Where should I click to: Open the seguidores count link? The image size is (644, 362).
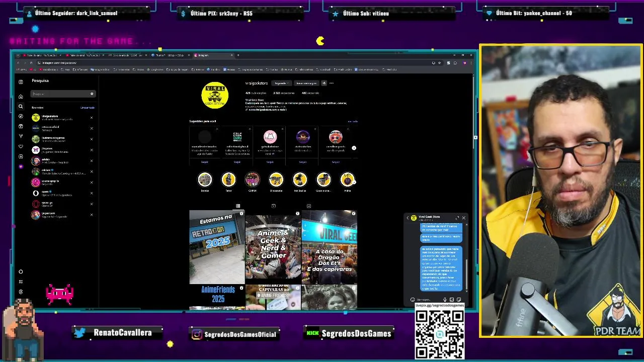click(284, 93)
